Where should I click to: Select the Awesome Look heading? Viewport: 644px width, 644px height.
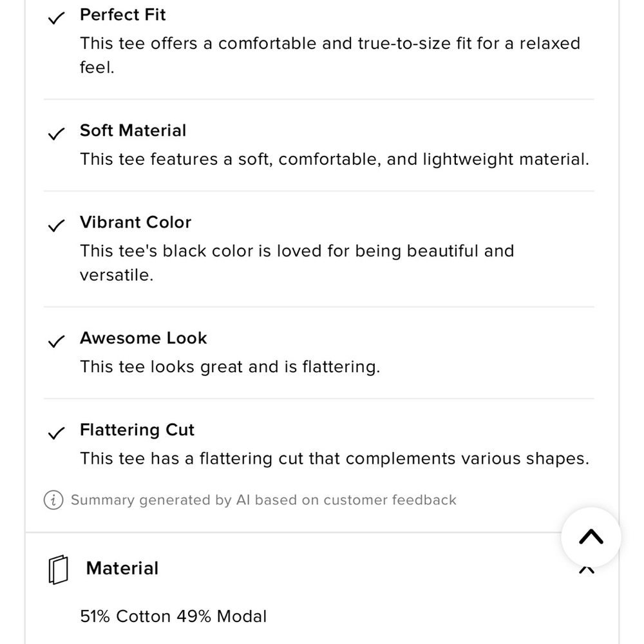tap(144, 338)
